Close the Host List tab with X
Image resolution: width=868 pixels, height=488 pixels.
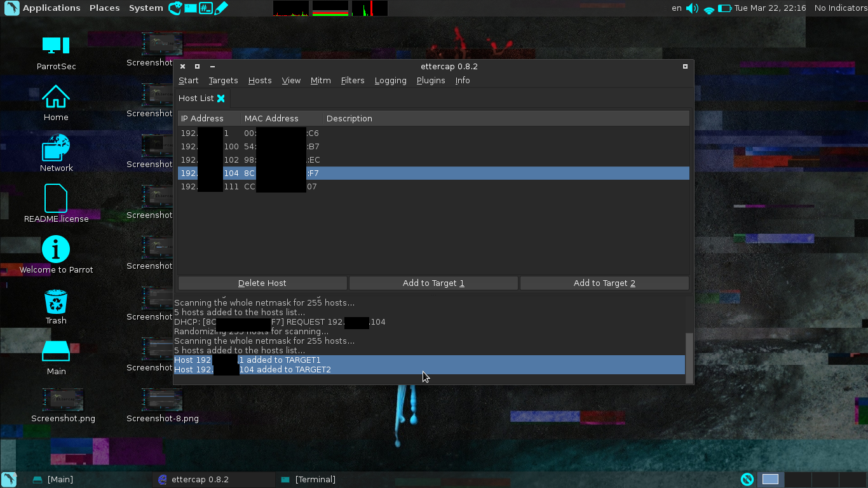pos(221,98)
